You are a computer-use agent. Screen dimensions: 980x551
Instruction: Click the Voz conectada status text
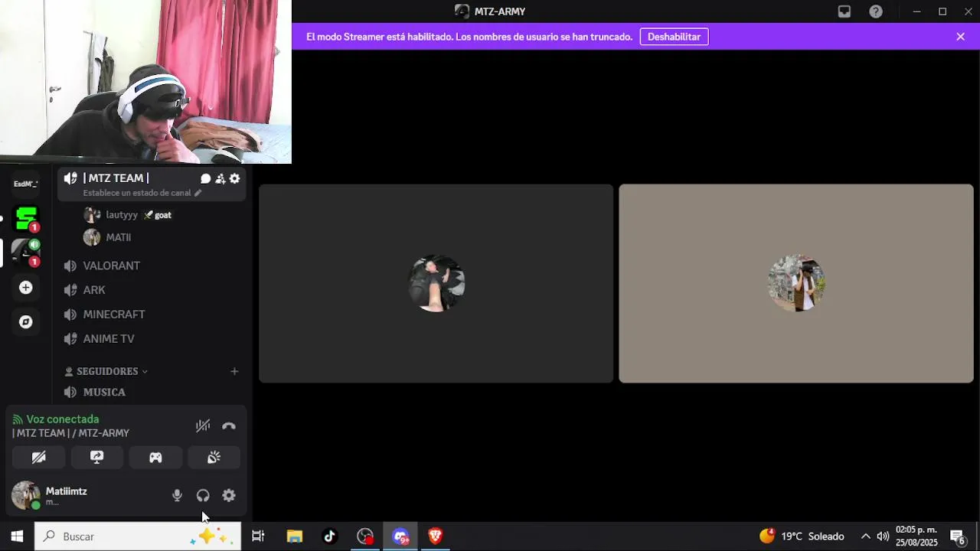(63, 419)
